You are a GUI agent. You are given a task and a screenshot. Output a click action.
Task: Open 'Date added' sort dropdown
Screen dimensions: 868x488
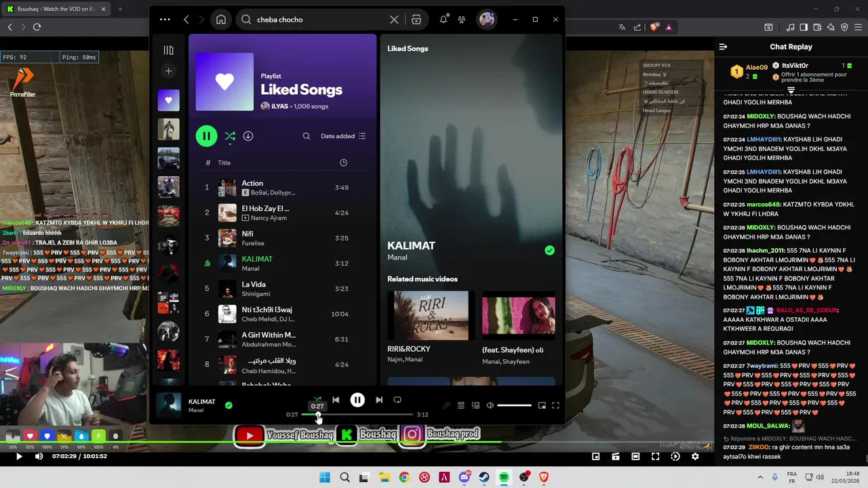pyautogui.click(x=343, y=136)
